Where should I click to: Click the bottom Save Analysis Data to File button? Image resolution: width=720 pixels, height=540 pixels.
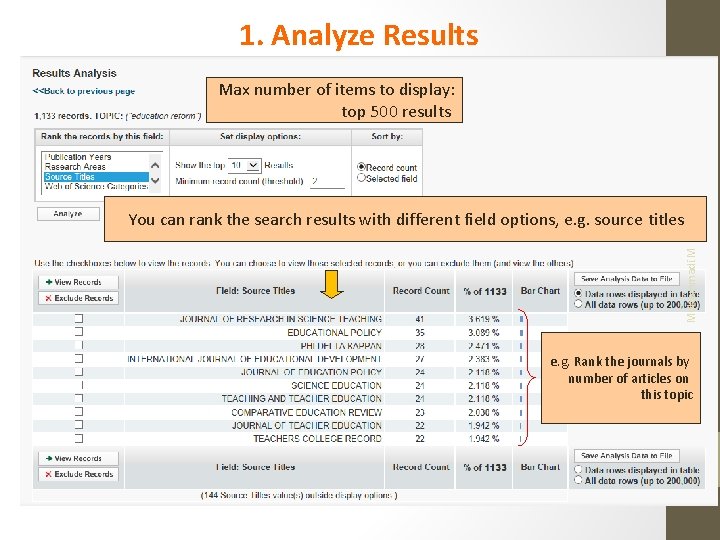point(627,456)
